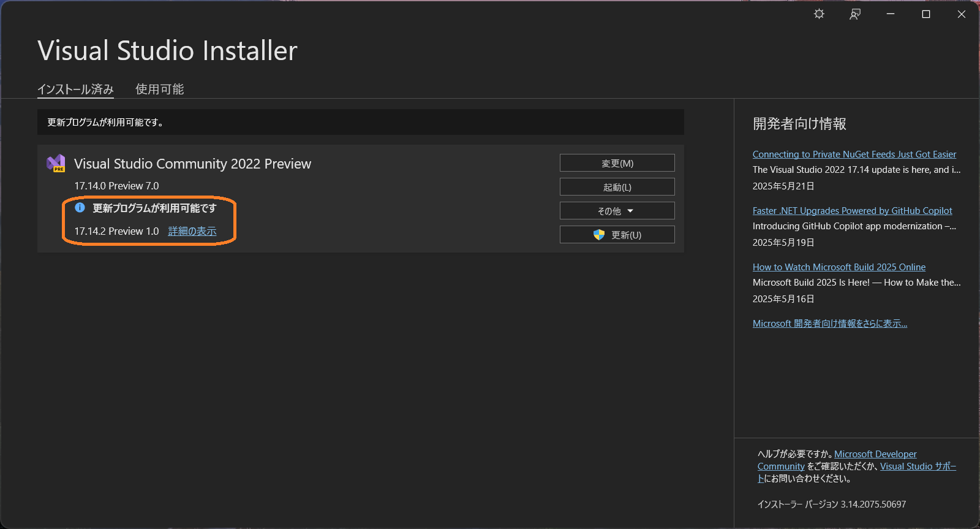The height and width of the screenshot is (529, 980).
Task: Click the 開発者向け情報 heading
Action: [799, 124]
